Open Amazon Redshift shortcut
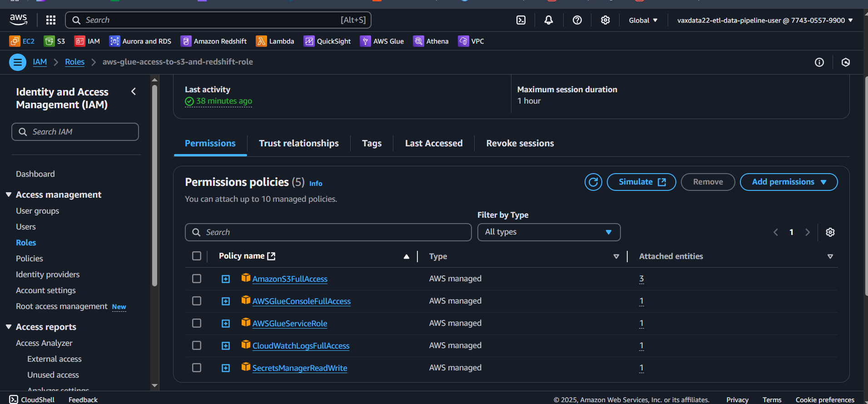 pos(213,41)
